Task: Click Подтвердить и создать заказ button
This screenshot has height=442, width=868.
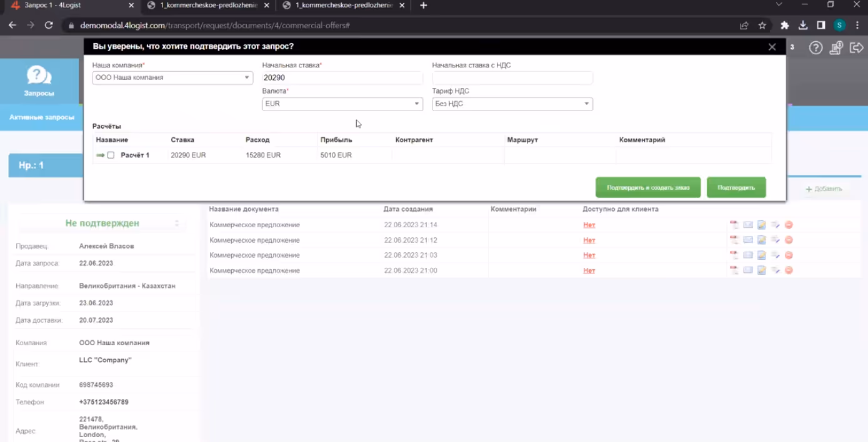Action: (648, 187)
